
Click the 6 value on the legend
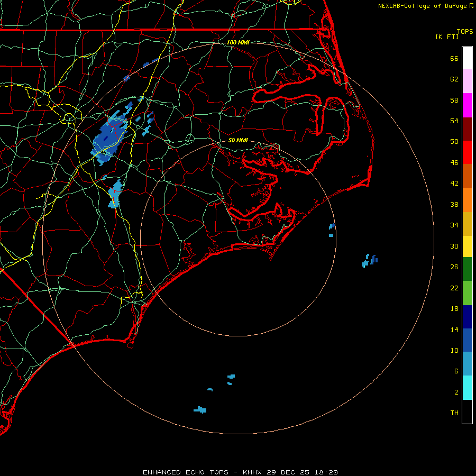coord(456,371)
